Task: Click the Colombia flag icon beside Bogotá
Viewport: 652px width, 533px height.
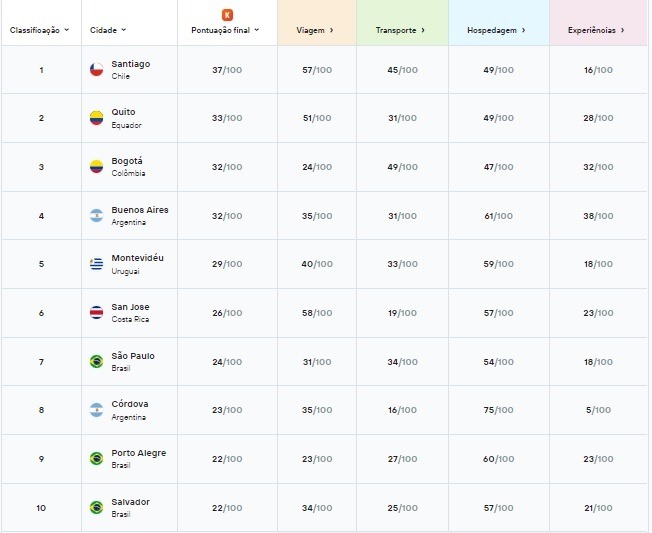Action: coord(96,167)
